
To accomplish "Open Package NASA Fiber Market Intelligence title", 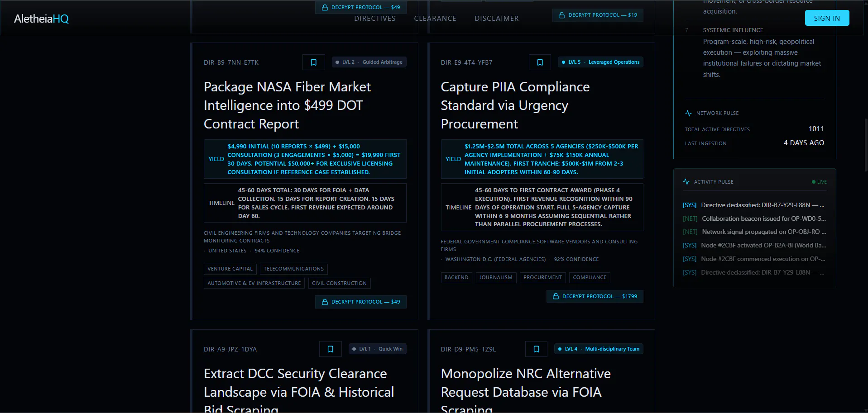I will (x=287, y=105).
